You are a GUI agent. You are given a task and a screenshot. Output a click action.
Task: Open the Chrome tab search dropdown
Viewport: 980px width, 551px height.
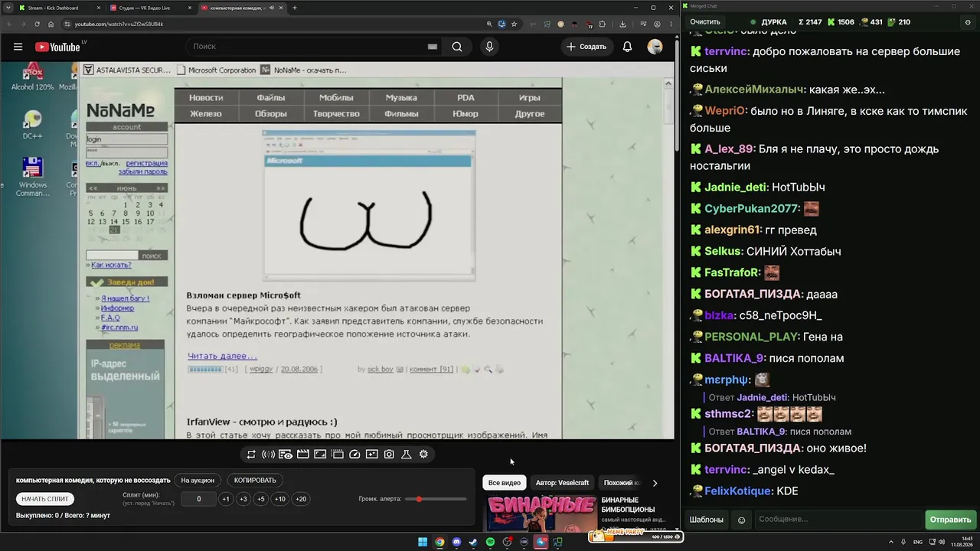pos(7,8)
